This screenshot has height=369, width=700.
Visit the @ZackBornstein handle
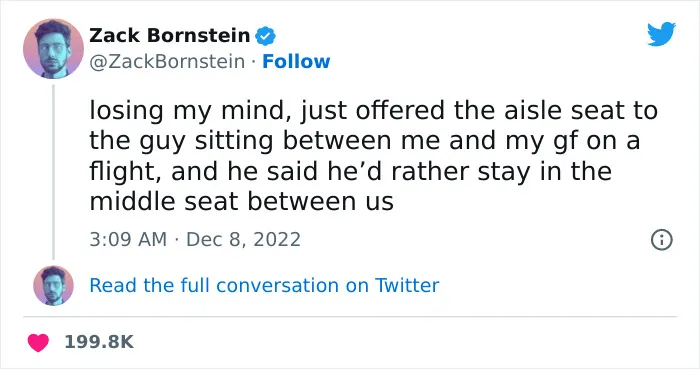[x=167, y=62]
